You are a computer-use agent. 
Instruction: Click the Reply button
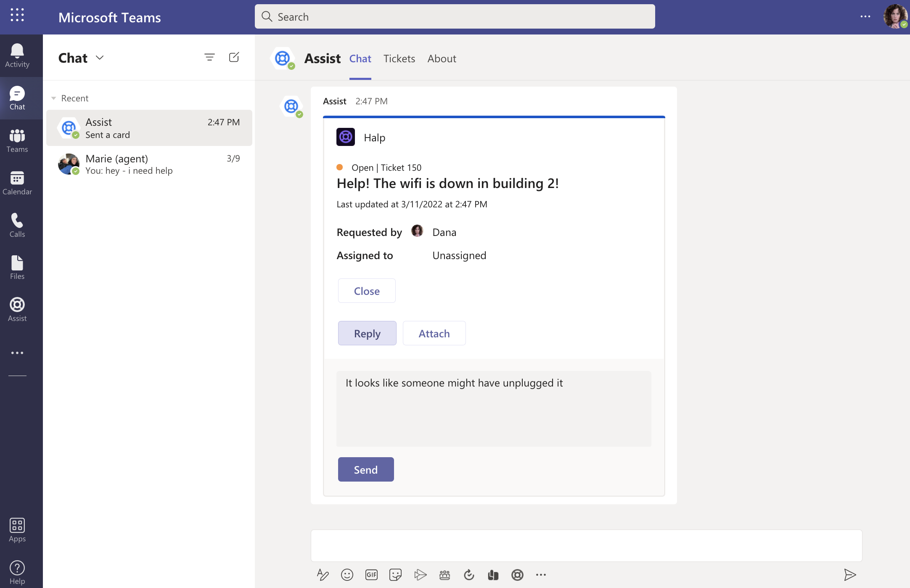[367, 333]
